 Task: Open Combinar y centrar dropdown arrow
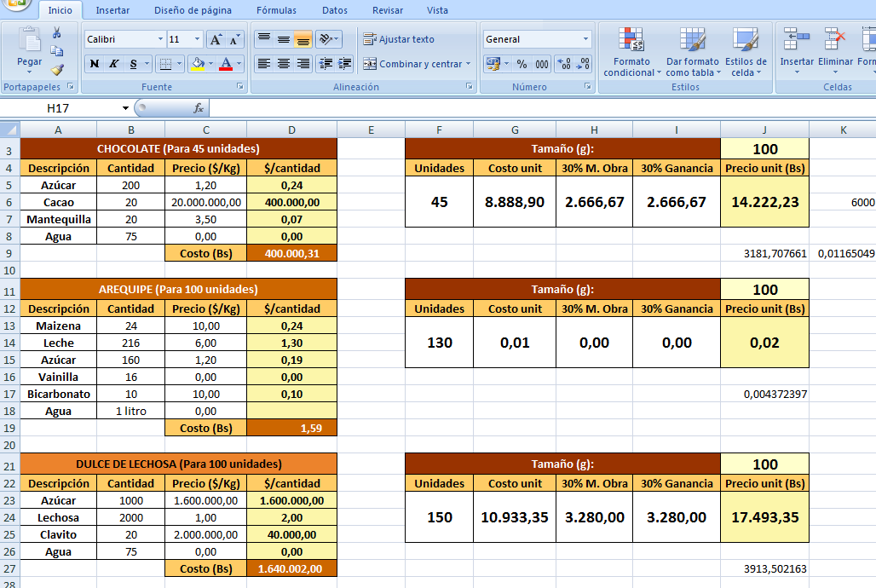pos(468,64)
